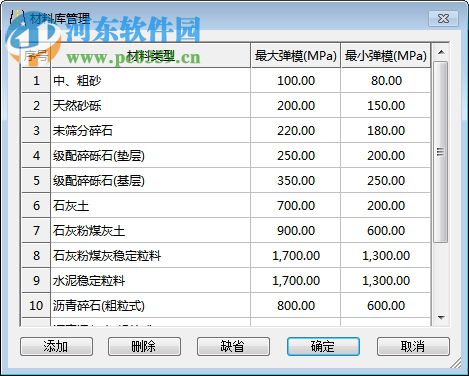Click the 石灰粉煤灰土 material cell
The width and height of the screenshot is (469, 376).
(x=150, y=231)
